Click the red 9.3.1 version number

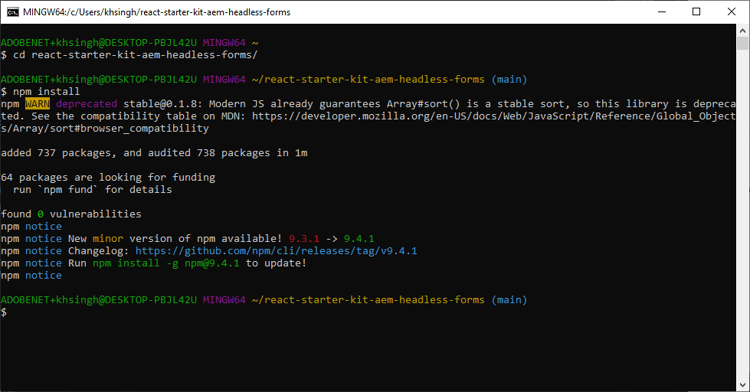[304, 239]
